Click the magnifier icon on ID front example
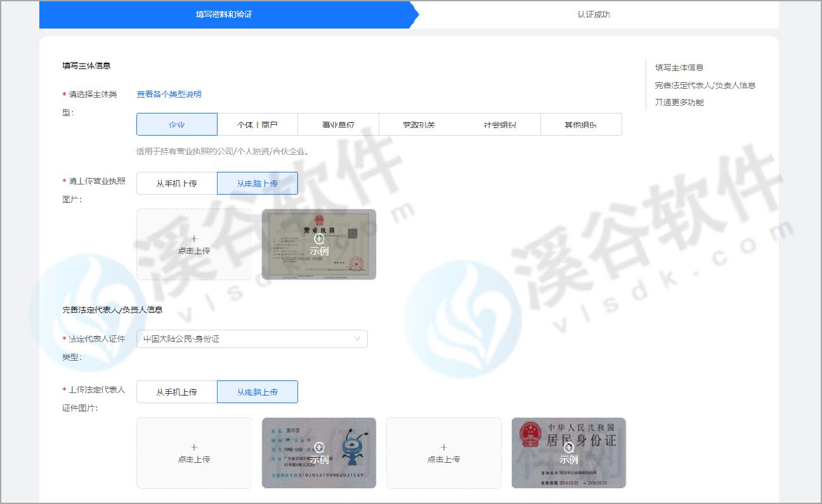Viewport: 822px width, 504px height. point(319,447)
